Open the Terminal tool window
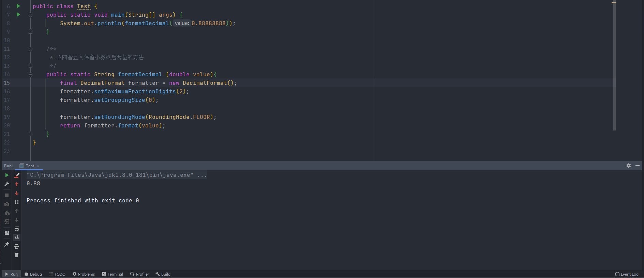The height and width of the screenshot is (278, 644). (x=113, y=274)
